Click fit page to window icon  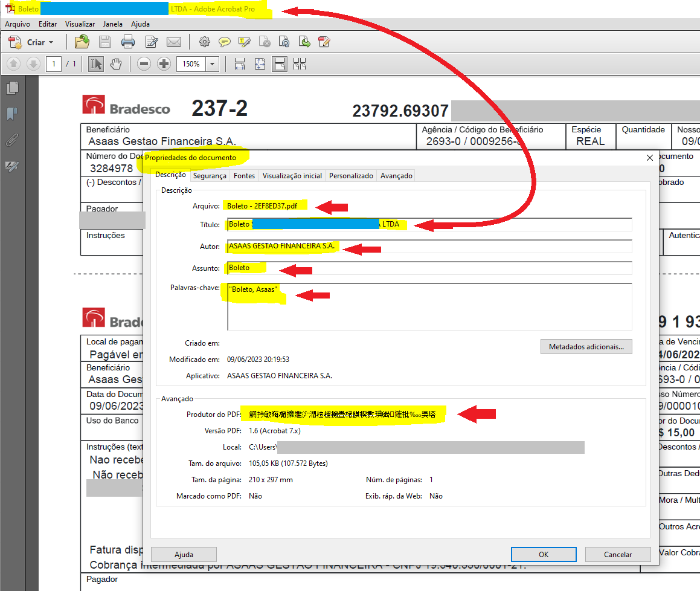260,64
